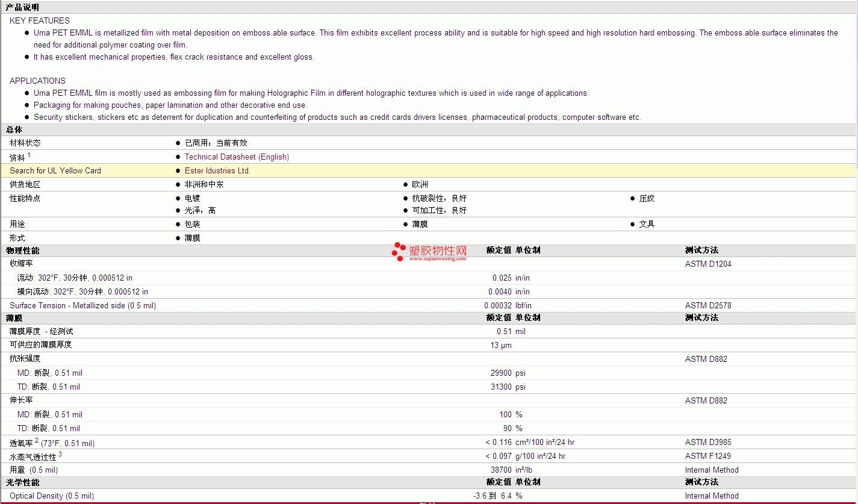Select the 13 µm thickness value
The image size is (858, 504).
(x=501, y=345)
